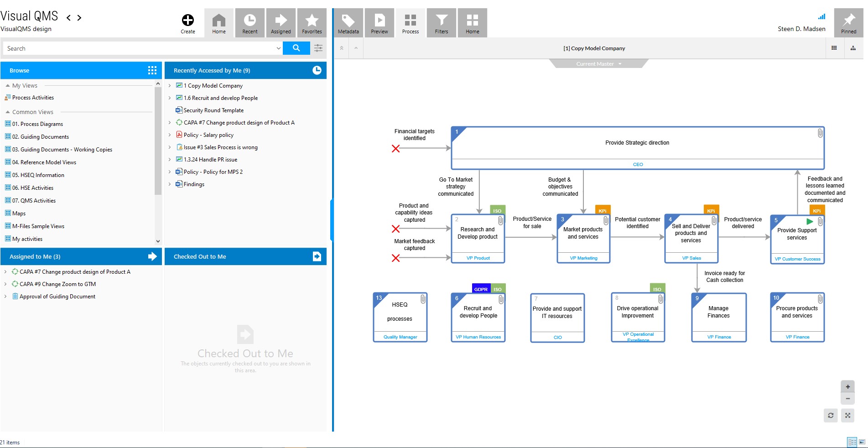
Task: Toggle hierarchy view of the diagram
Action: pyautogui.click(x=853, y=48)
